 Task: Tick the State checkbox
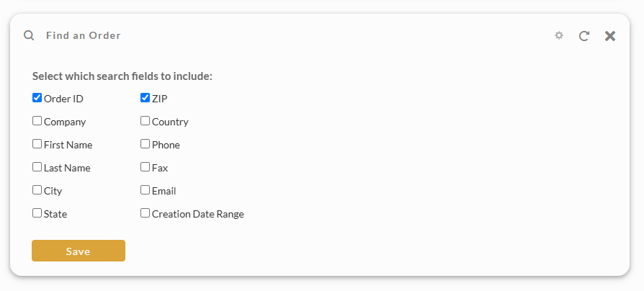[x=37, y=212]
